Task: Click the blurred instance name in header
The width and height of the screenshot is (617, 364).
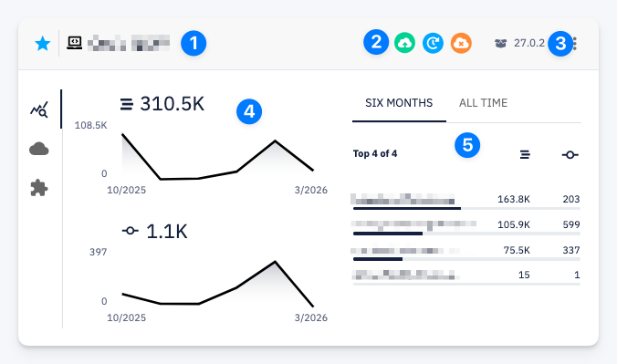Action: click(129, 43)
